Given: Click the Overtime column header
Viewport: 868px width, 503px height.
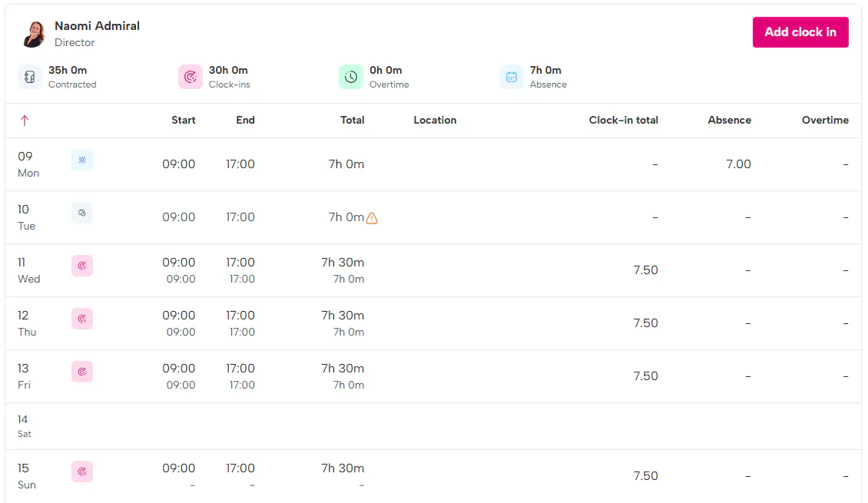Looking at the screenshot, I should coord(825,121).
